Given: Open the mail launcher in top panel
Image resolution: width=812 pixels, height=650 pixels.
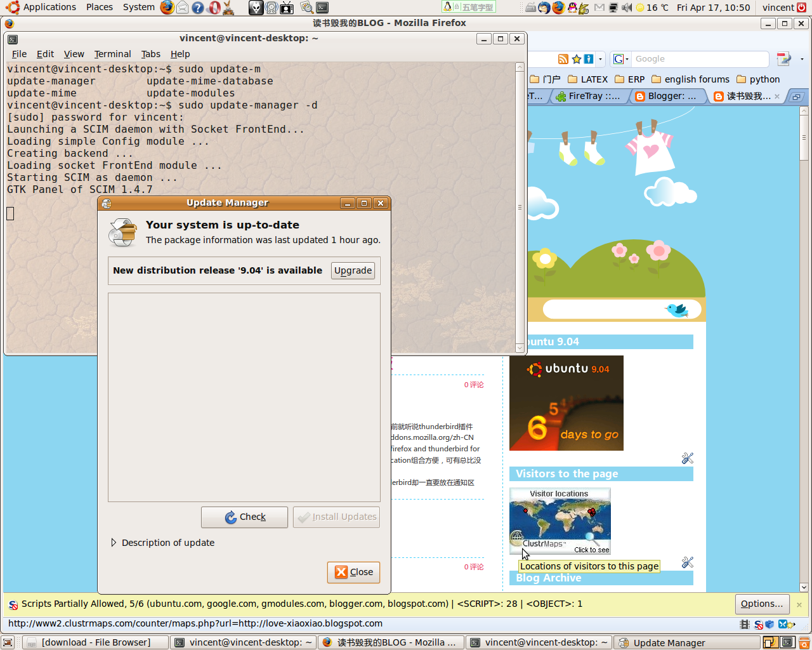Looking at the screenshot, I should (183, 8).
